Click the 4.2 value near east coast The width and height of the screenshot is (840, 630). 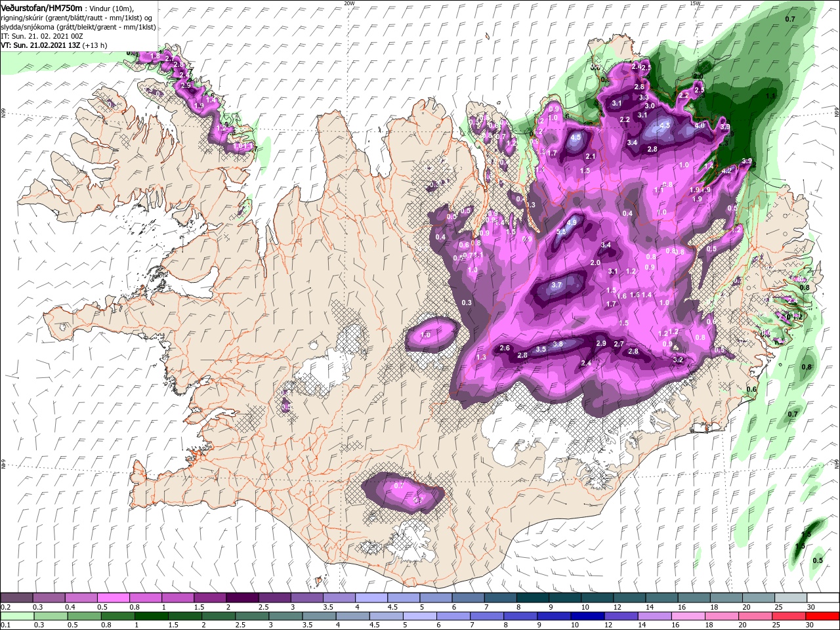(726, 171)
